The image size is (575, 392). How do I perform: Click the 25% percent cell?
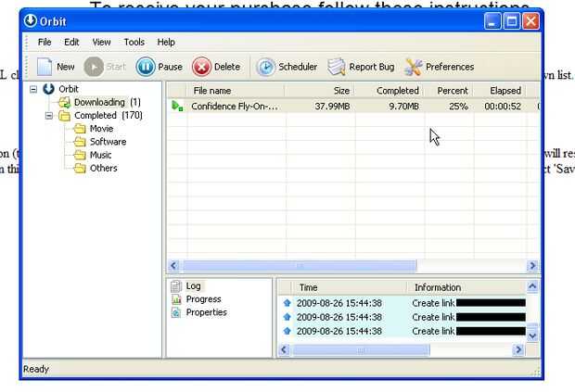(458, 107)
